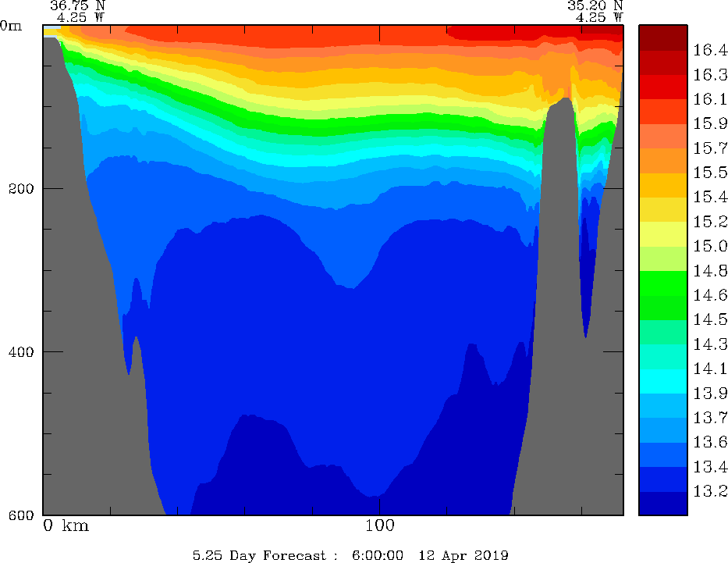Screen dimensions: 728x563
Task: Click the 14.1 label on the color scale
Action: (x=710, y=369)
